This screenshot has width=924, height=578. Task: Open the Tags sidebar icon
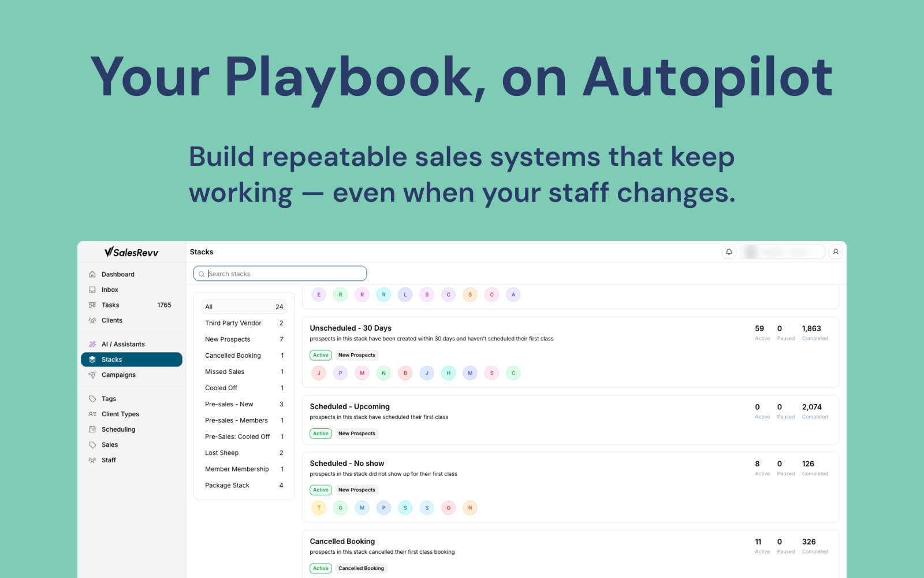click(92, 399)
